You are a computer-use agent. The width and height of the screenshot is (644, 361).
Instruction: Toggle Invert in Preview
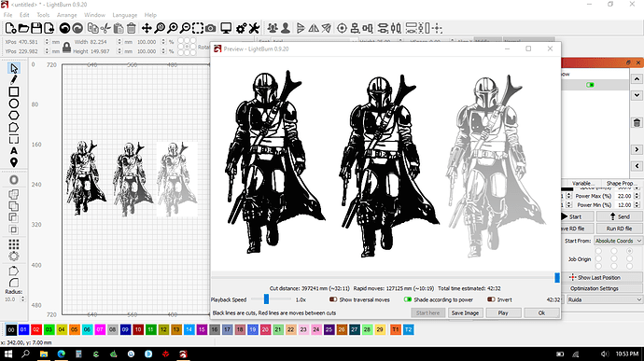click(x=491, y=299)
